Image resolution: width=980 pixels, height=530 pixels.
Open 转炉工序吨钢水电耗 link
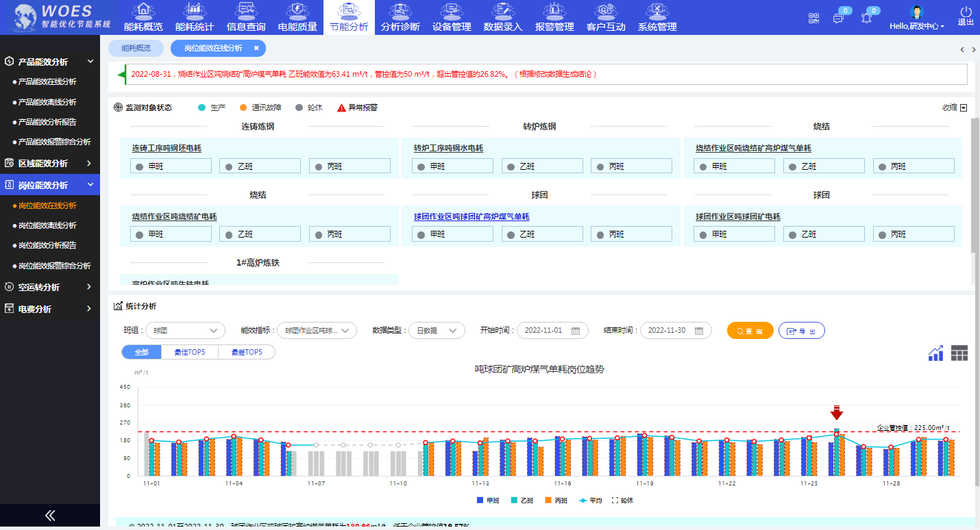[x=448, y=148]
